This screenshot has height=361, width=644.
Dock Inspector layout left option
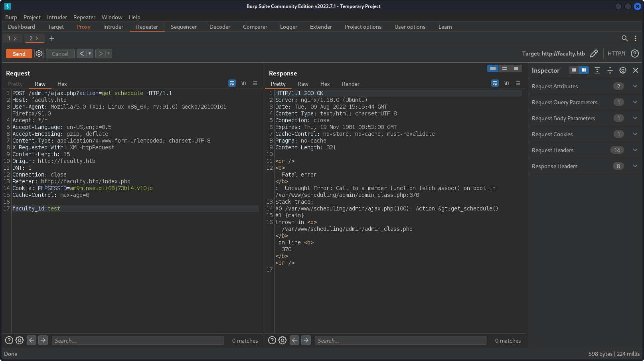[x=574, y=70]
